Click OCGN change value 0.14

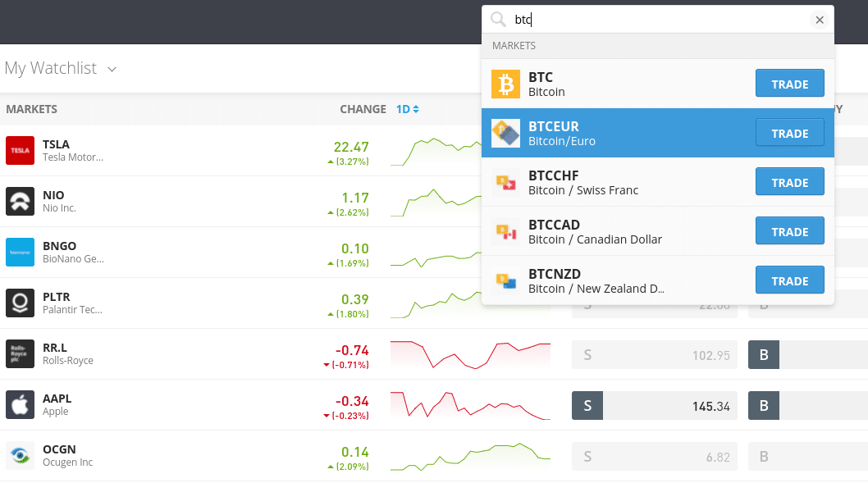[x=355, y=453]
